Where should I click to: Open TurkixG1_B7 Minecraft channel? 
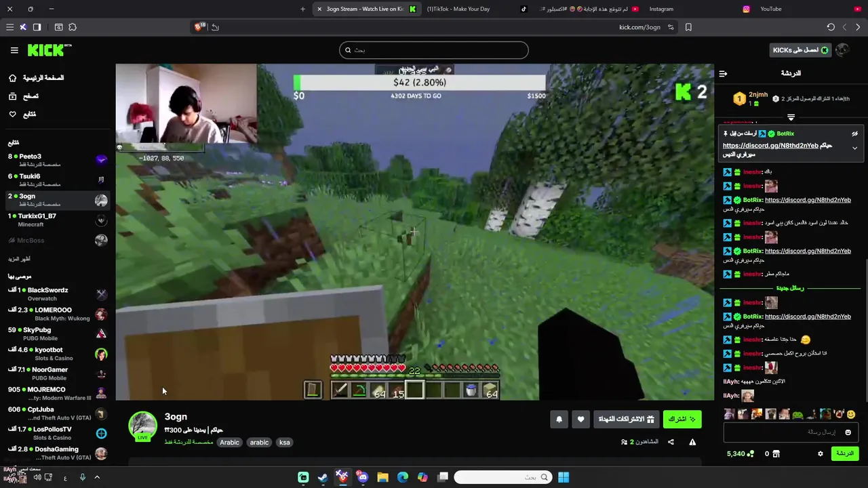tap(57, 220)
